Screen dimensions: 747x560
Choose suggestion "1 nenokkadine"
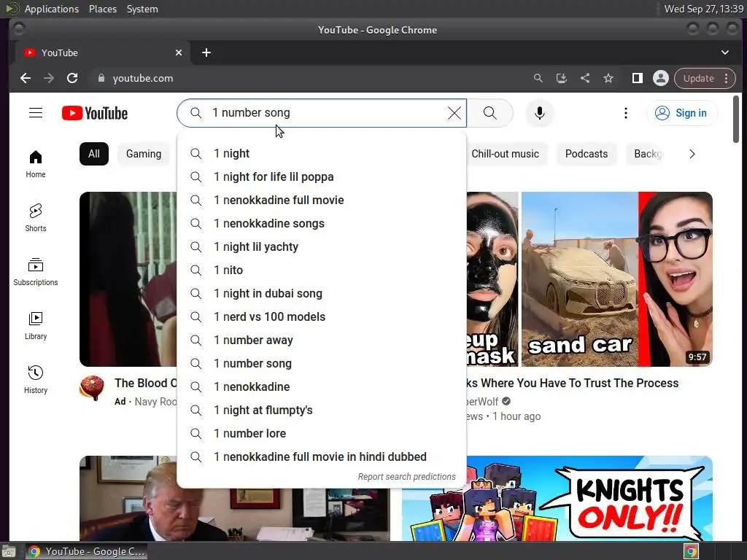tap(322, 386)
